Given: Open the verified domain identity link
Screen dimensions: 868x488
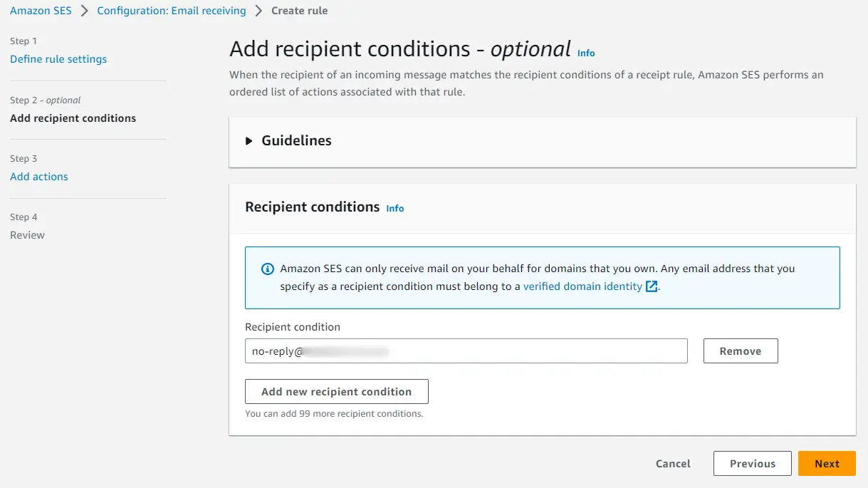Looking at the screenshot, I should pyautogui.click(x=582, y=286).
